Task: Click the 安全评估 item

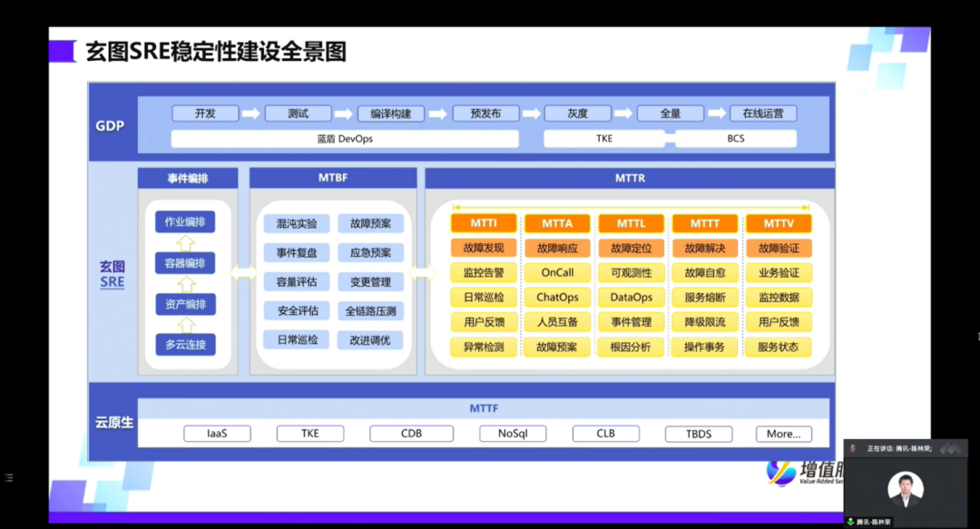Action: tap(297, 310)
